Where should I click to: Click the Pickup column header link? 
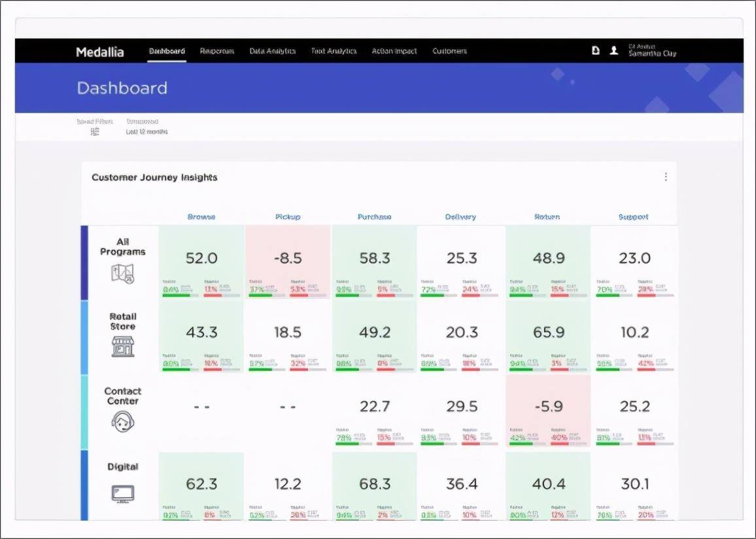pos(288,217)
